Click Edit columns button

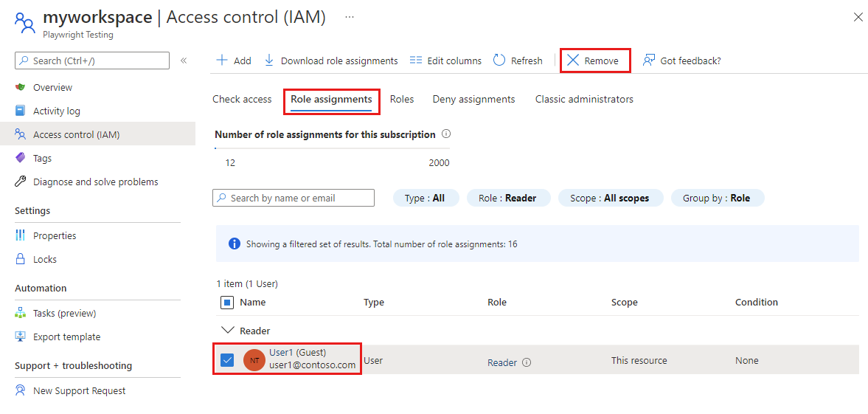(x=445, y=61)
